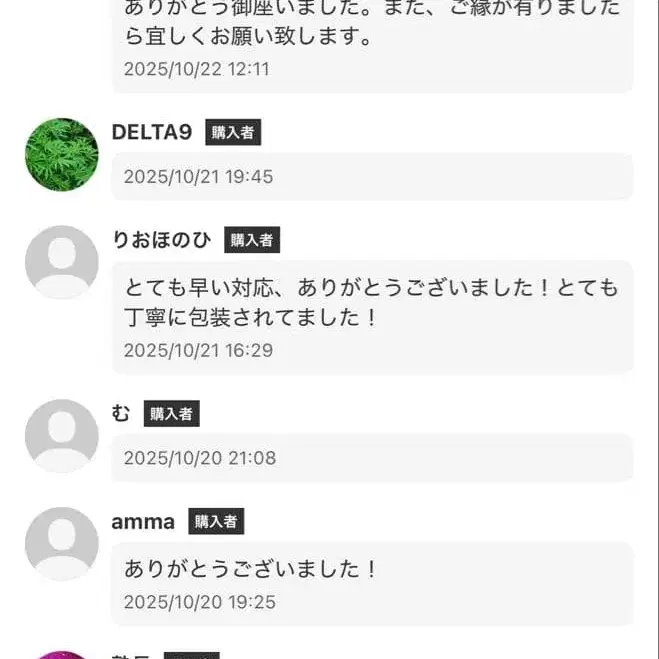Click the 2025/10/20 19:25 timestamp
This screenshot has width=659, height=659.
click(199, 602)
